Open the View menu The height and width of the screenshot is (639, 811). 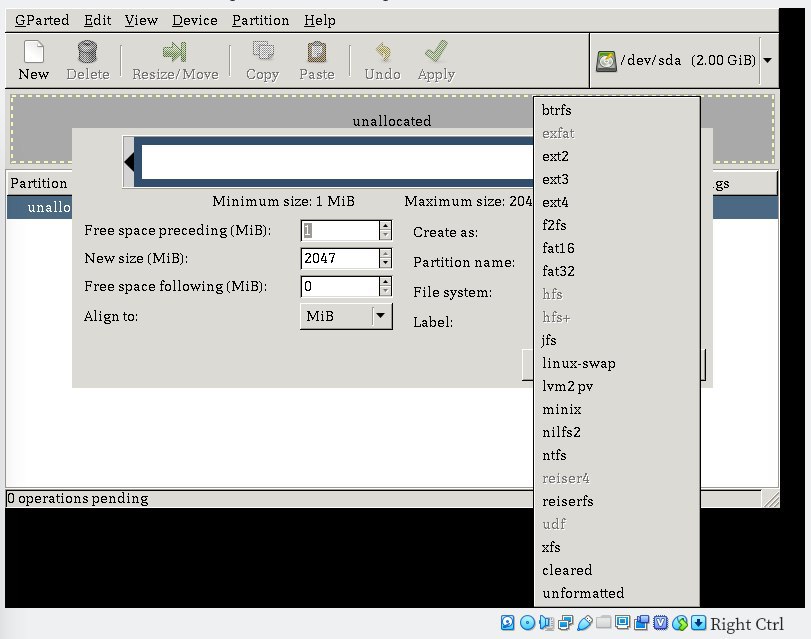(x=141, y=20)
